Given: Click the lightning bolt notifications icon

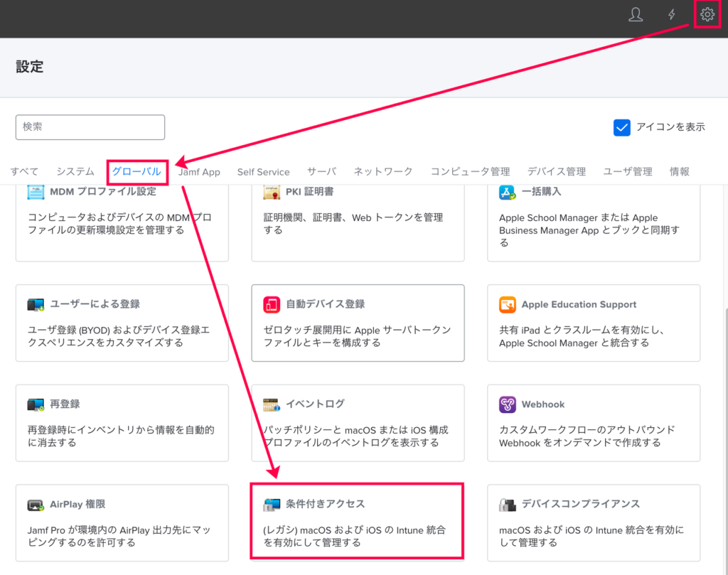Looking at the screenshot, I should (x=672, y=14).
